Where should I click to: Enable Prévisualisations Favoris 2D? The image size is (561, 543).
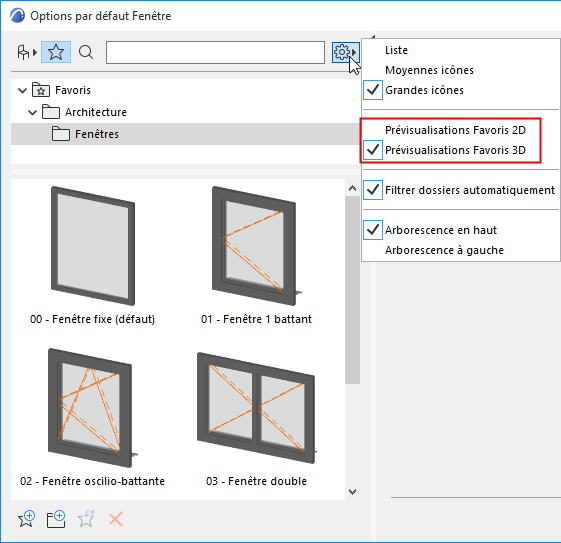click(x=455, y=130)
